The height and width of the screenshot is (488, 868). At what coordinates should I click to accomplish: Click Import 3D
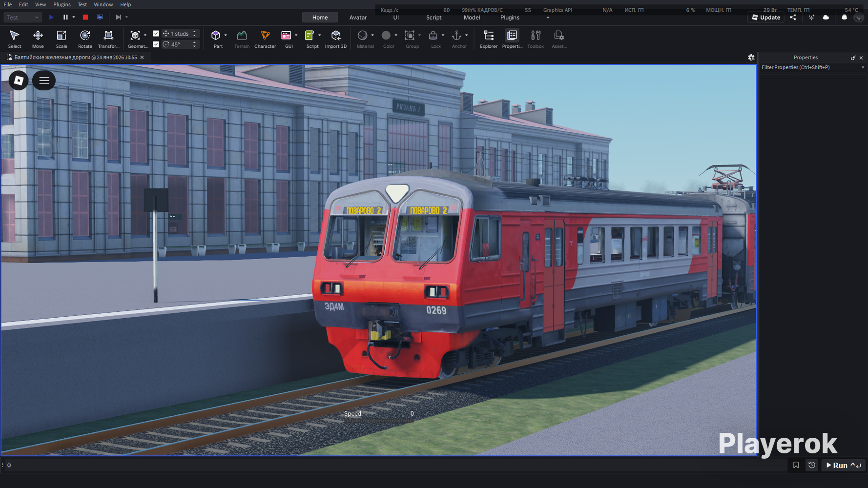click(x=336, y=39)
